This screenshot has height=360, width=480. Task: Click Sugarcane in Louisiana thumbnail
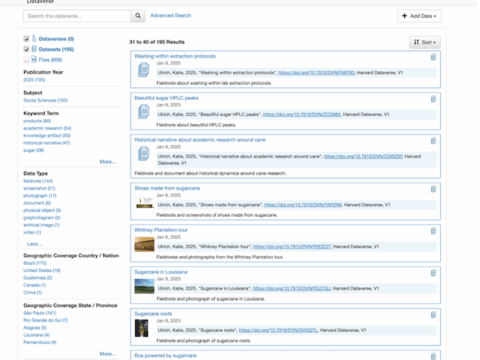coord(144,286)
